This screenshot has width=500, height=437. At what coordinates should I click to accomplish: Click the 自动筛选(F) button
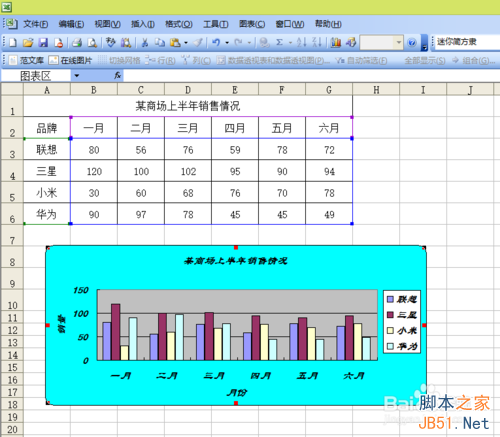point(361,60)
